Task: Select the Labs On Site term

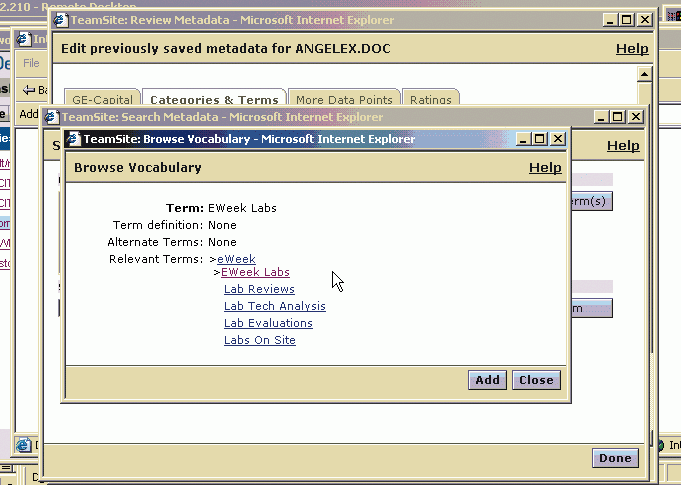Action: coord(260,340)
